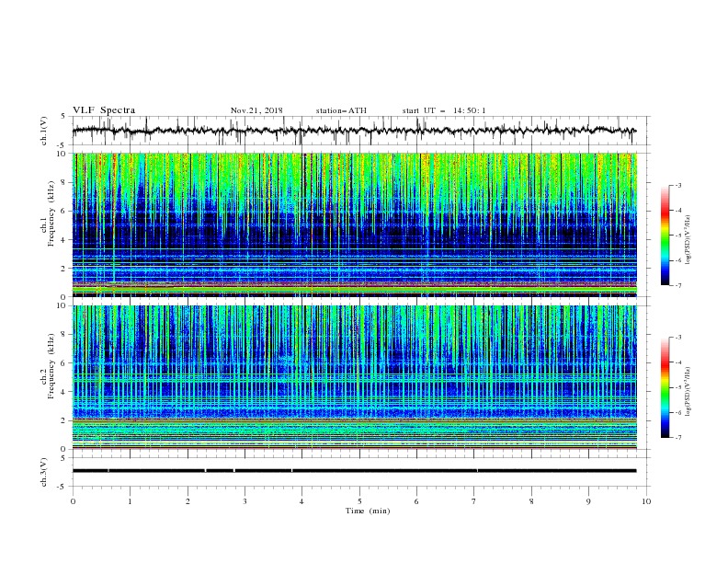Click the "7" tick on the time axis
This screenshot has width=728, height=563.
[x=474, y=501]
